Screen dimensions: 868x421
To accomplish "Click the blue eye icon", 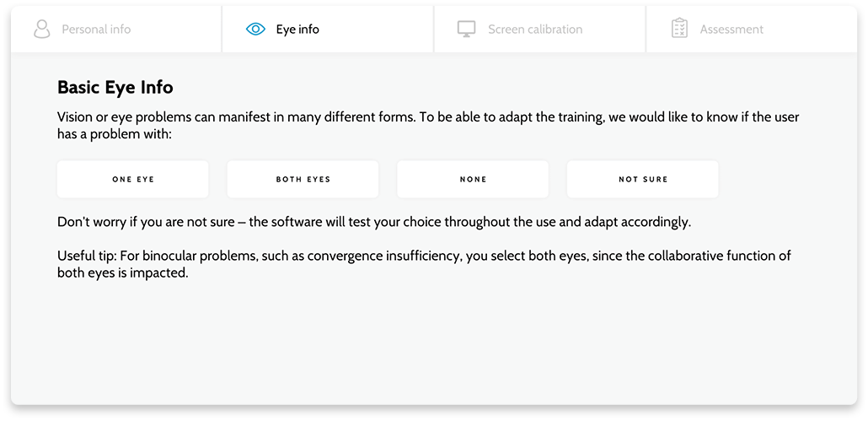I will click(x=255, y=29).
